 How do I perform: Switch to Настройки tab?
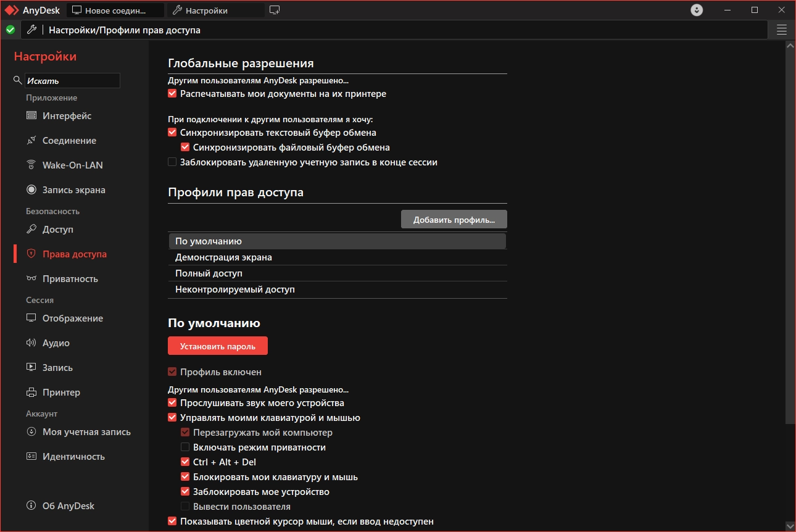click(216, 10)
